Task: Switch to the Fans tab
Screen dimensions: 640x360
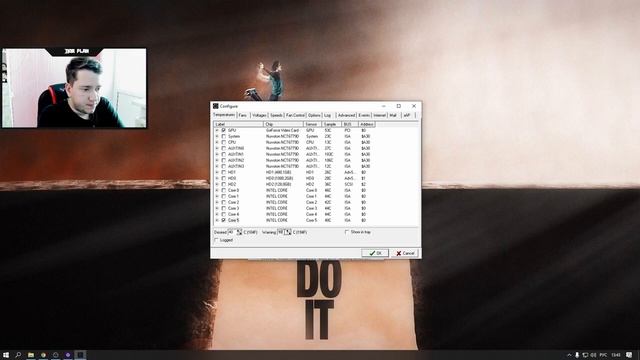Action: coord(243,116)
